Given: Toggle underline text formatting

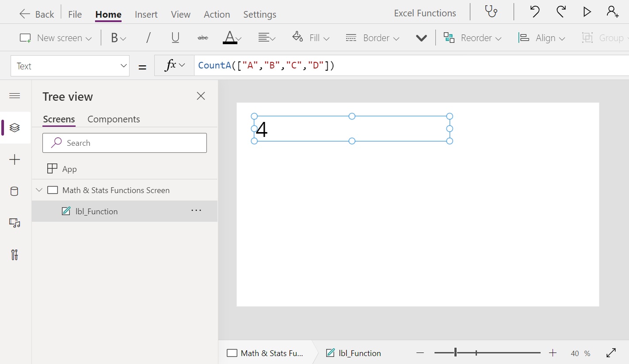Looking at the screenshot, I should 175,38.
